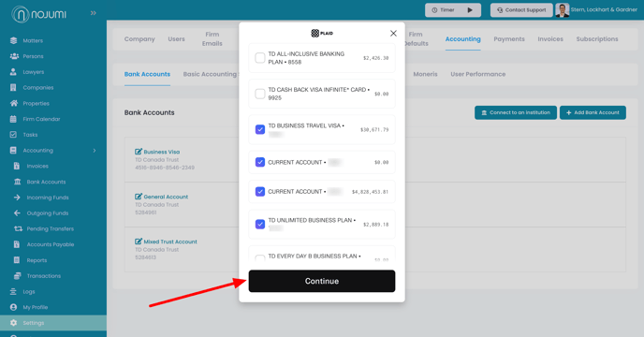Open the Persons sidebar icon
This screenshot has height=337, width=644.
click(x=14, y=56)
